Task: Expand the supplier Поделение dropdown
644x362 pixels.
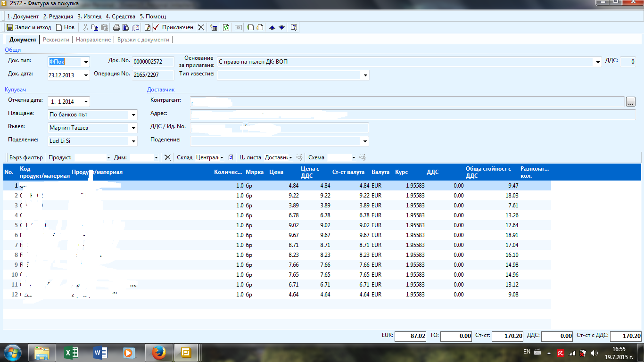Action: 365,141
